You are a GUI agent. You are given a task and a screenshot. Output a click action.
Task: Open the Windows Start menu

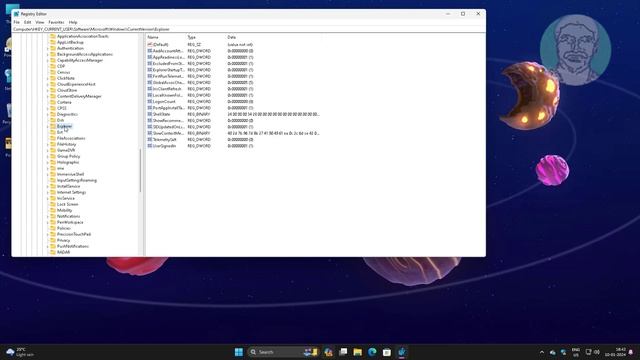(239, 352)
